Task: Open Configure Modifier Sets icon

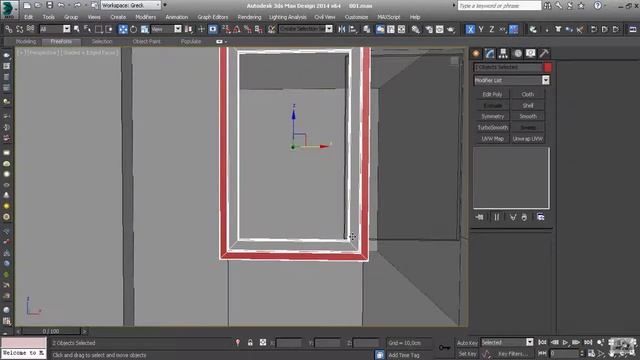Action: pos(541,217)
